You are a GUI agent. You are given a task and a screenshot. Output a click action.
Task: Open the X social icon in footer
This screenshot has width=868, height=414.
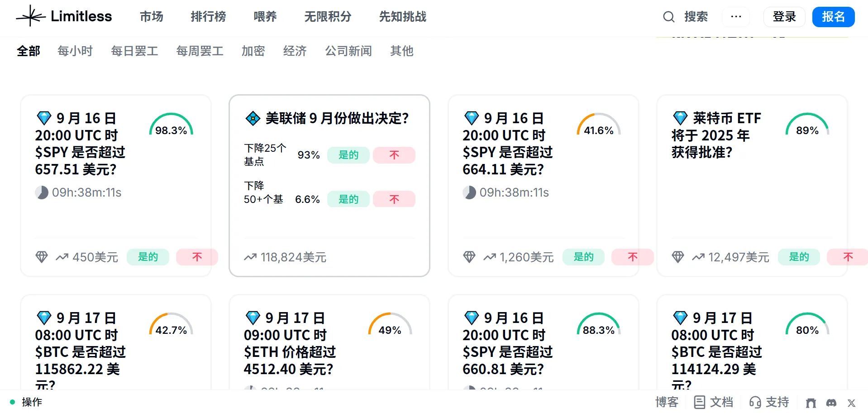(851, 402)
